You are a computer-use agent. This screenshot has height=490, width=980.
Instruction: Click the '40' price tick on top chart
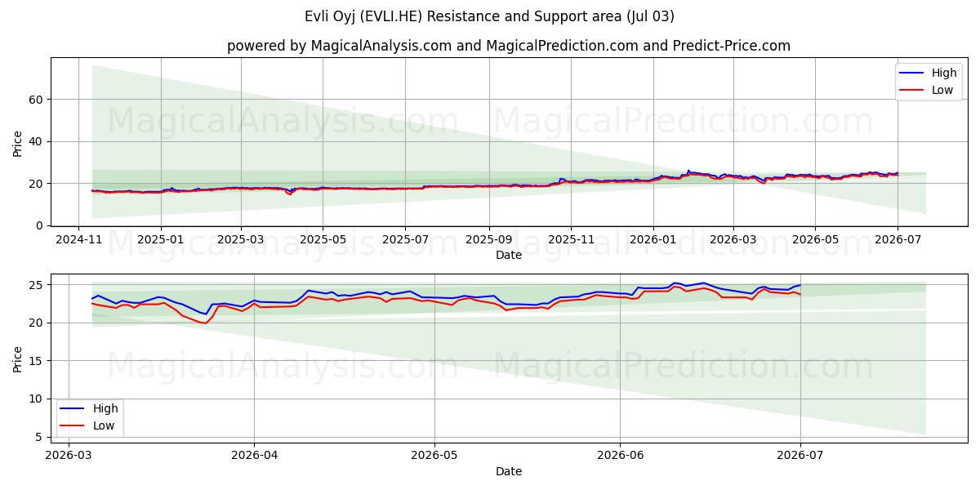point(38,141)
